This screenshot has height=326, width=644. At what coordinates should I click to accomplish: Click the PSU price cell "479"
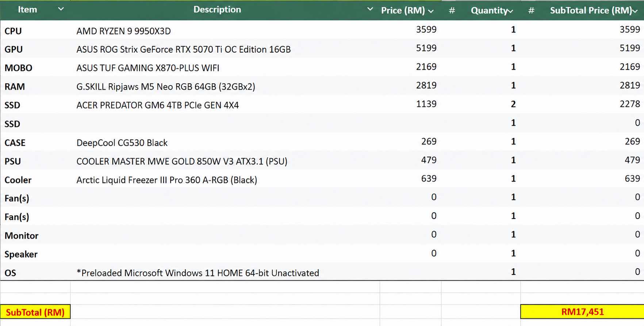[x=429, y=160]
